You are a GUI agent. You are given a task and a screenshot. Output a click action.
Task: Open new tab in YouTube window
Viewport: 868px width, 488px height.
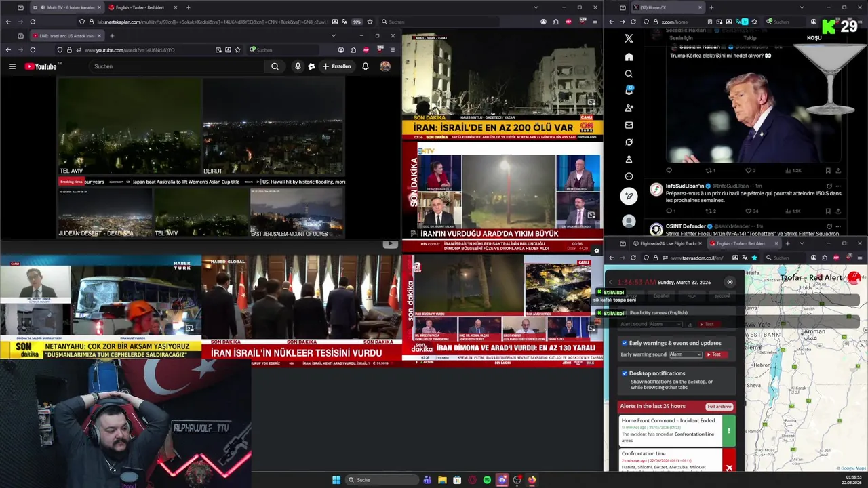click(x=112, y=36)
